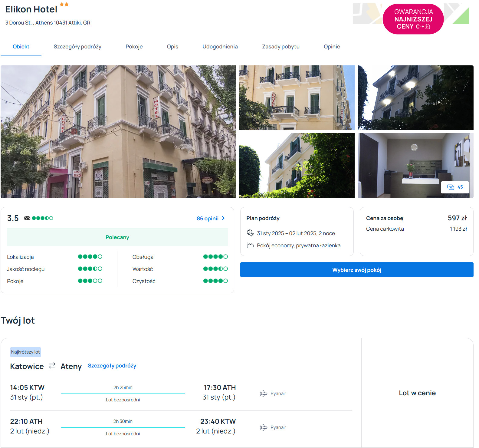The height and width of the screenshot is (448, 479).
Task: Click the GWARANCJA NAJNIŻSZEJ CENY badge
Action: click(413, 19)
